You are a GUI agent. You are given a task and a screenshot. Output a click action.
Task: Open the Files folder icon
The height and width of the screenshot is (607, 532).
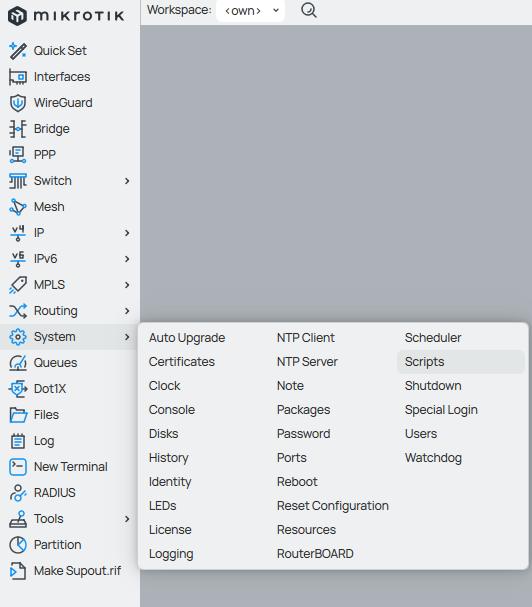pyautogui.click(x=18, y=415)
